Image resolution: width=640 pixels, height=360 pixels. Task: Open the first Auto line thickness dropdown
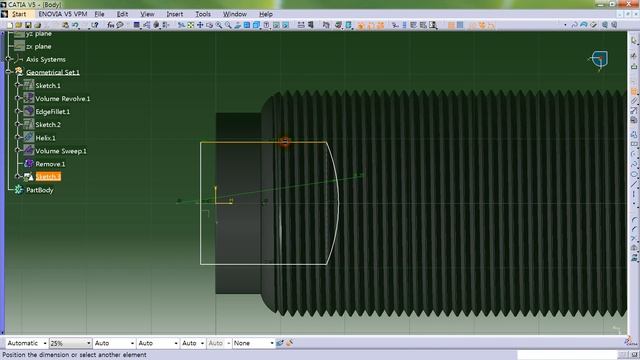coord(114,343)
